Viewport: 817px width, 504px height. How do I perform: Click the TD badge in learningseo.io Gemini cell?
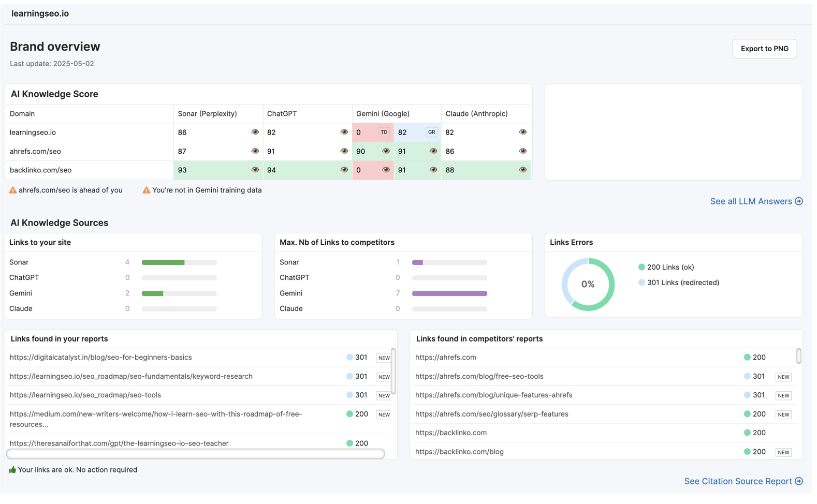pyautogui.click(x=384, y=132)
